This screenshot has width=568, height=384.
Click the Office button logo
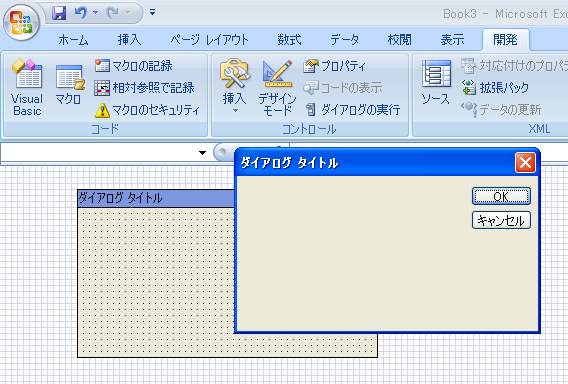pos(21,22)
